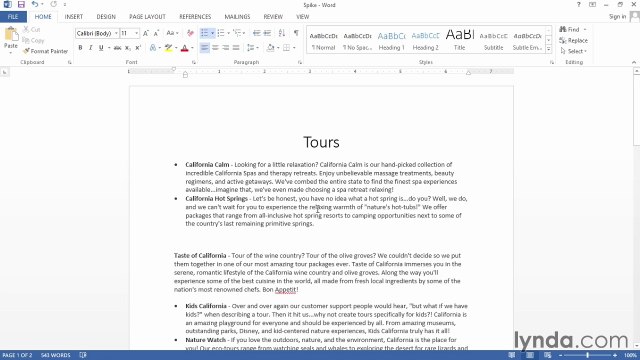640x360 pixels.
Task: Switch to Web Layout view
Action: 547,355
